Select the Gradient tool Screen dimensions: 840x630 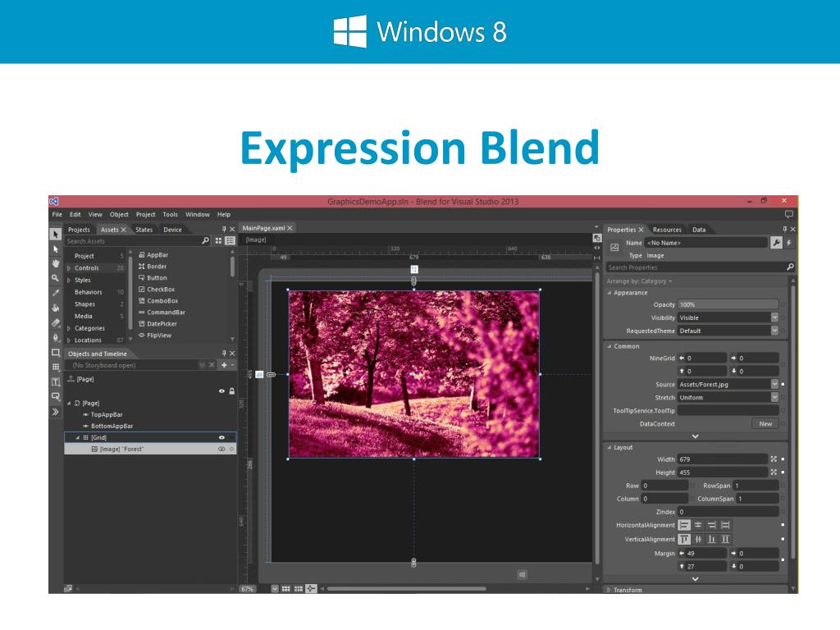coord(56,323)
